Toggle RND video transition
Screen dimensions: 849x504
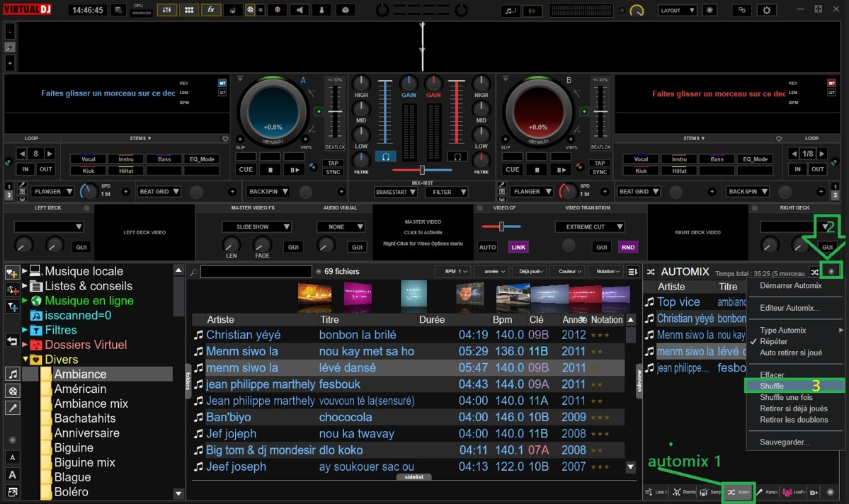pos(627,247)
